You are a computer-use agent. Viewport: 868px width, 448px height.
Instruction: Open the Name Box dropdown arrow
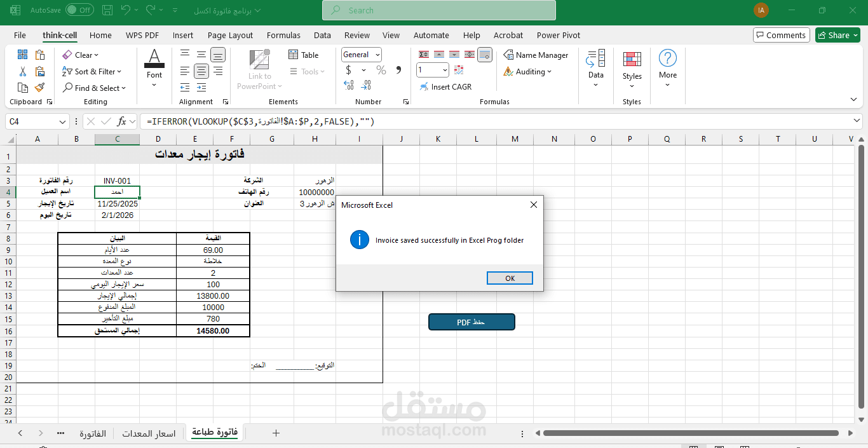pos(63,121)
